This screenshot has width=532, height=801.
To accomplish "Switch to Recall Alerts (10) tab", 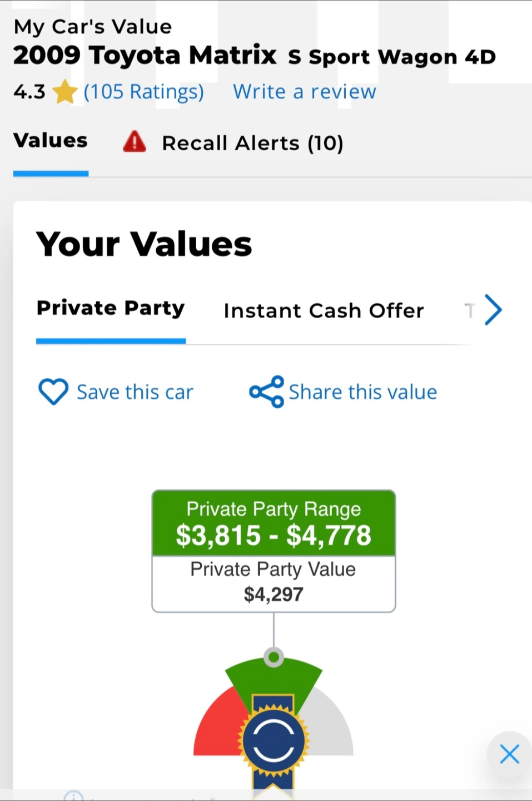I will (252, 143).
